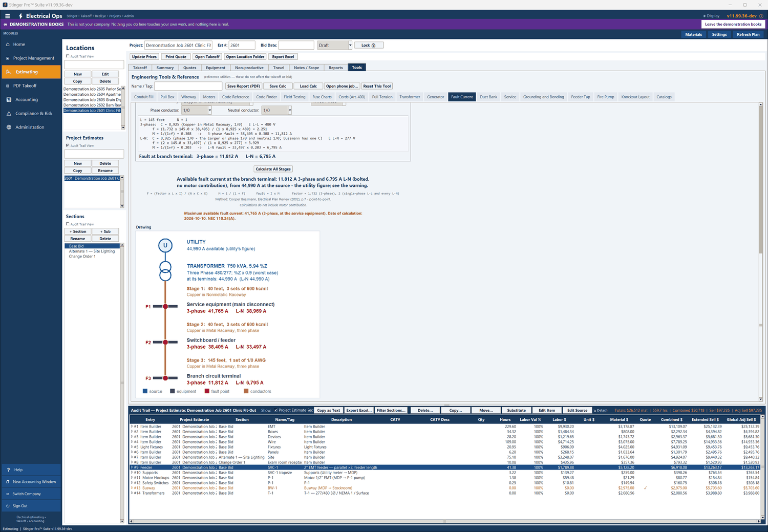Open the Equipment tab

coord(216,68)
